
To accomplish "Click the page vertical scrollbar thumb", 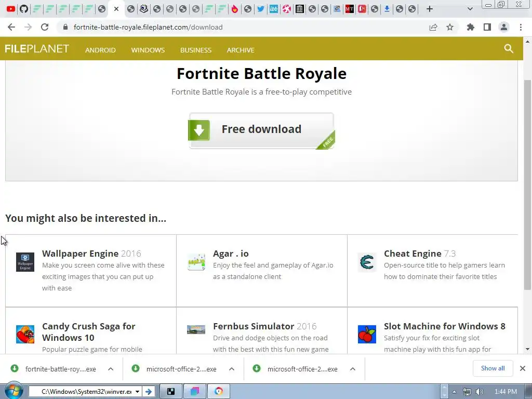I will pyautogui.click(x=527, y=185).
